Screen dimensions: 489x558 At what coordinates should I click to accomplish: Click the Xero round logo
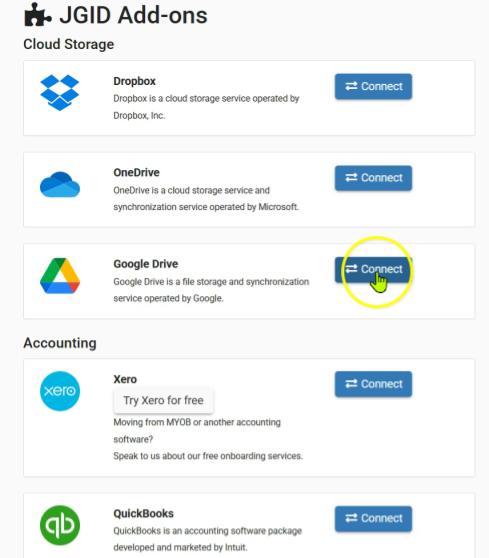pos(60,391)
